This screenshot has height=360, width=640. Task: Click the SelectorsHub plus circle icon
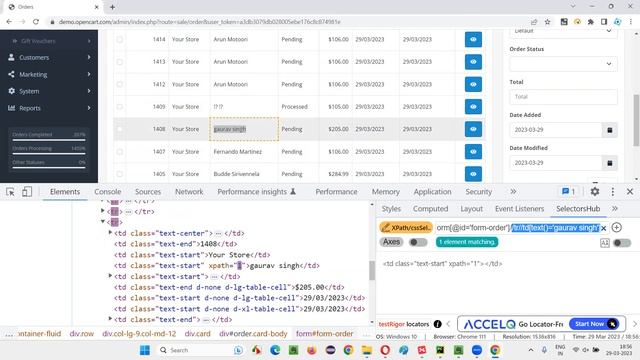[x=617, y=227]
